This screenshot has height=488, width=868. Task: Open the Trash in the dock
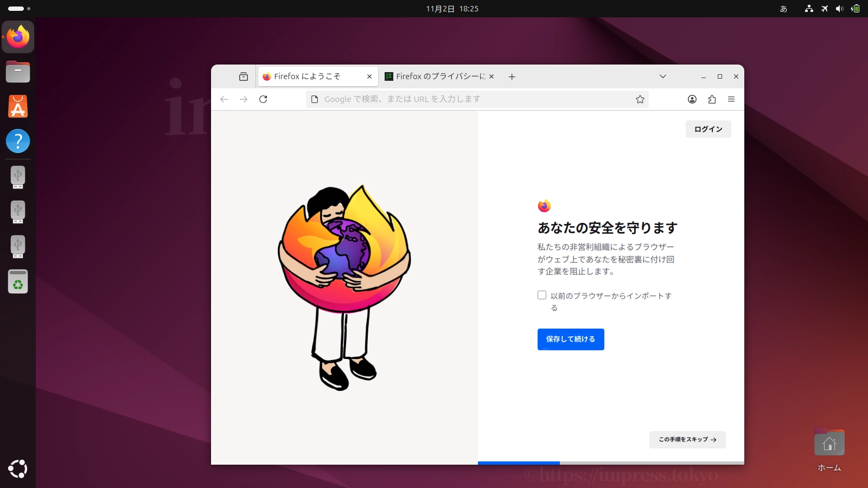(x=18, y=281)
